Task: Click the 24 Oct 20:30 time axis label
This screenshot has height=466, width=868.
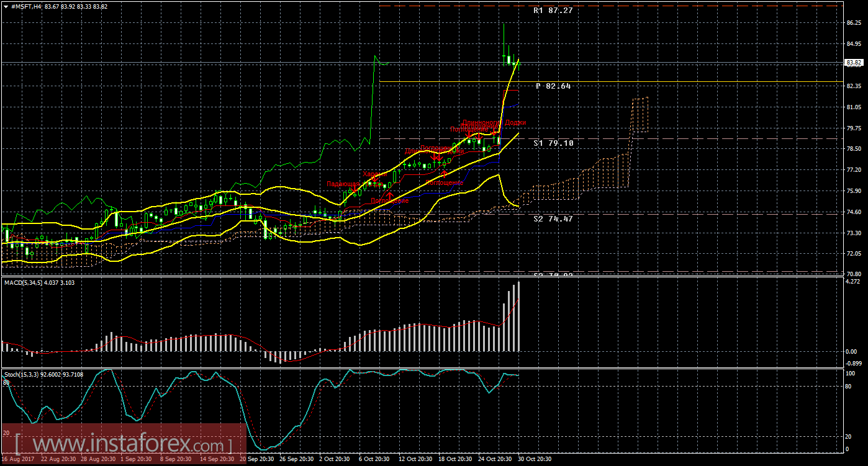Action: tap(495, 459)
